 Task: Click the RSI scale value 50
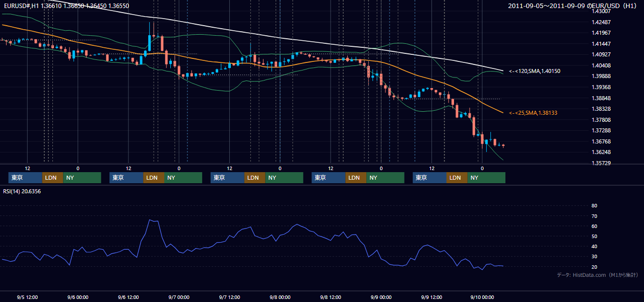point(594,237)
